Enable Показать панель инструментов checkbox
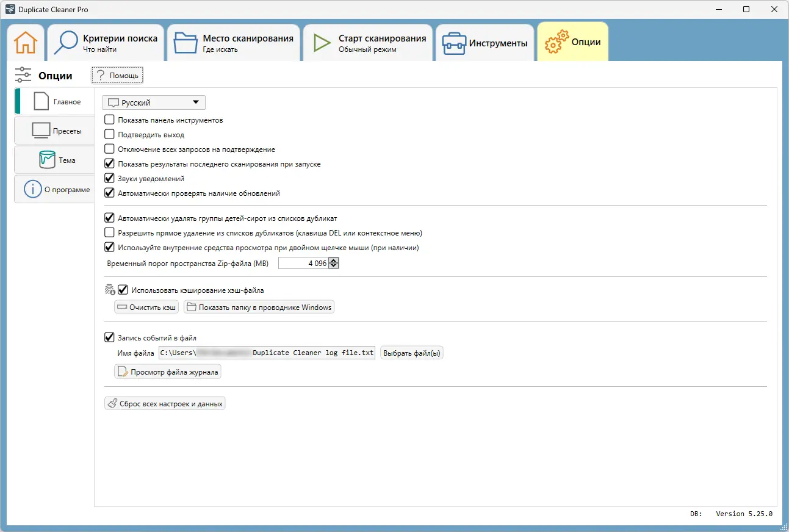 (x=109, y=120)
